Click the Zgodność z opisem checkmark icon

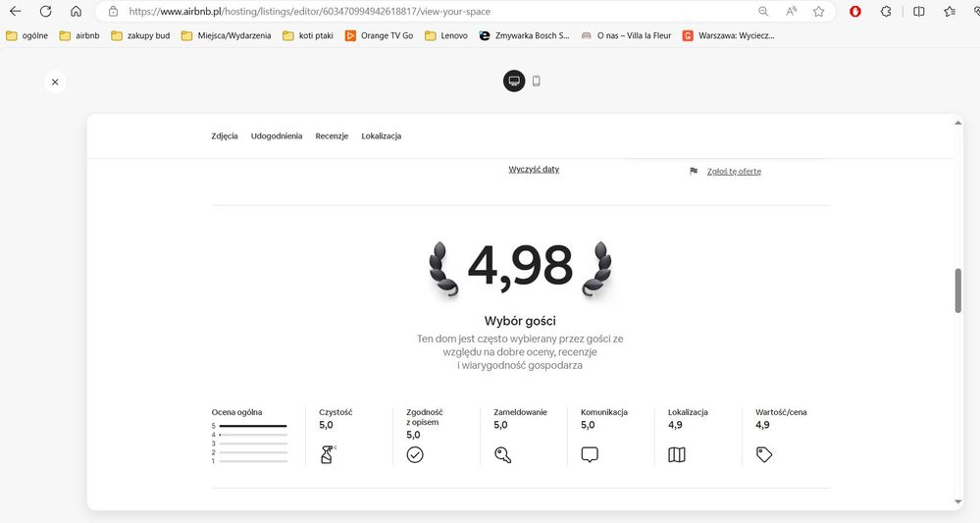click(x=415, y=454)
